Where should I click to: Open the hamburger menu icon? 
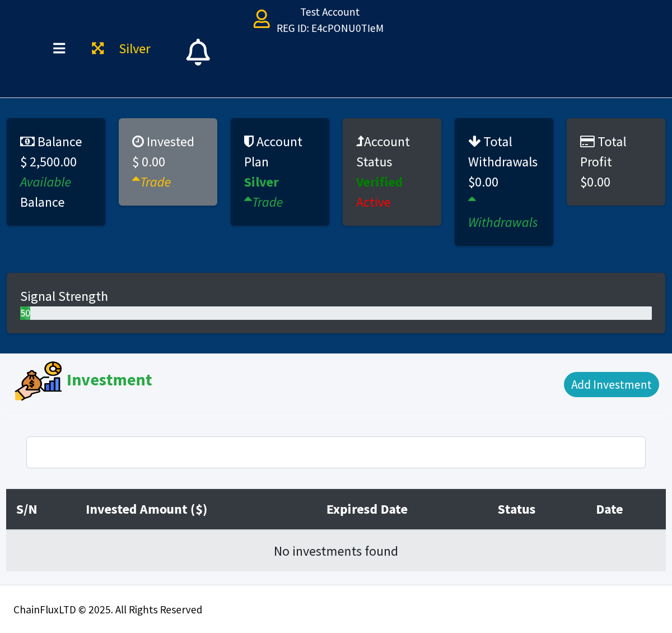[x=59, y=49]
